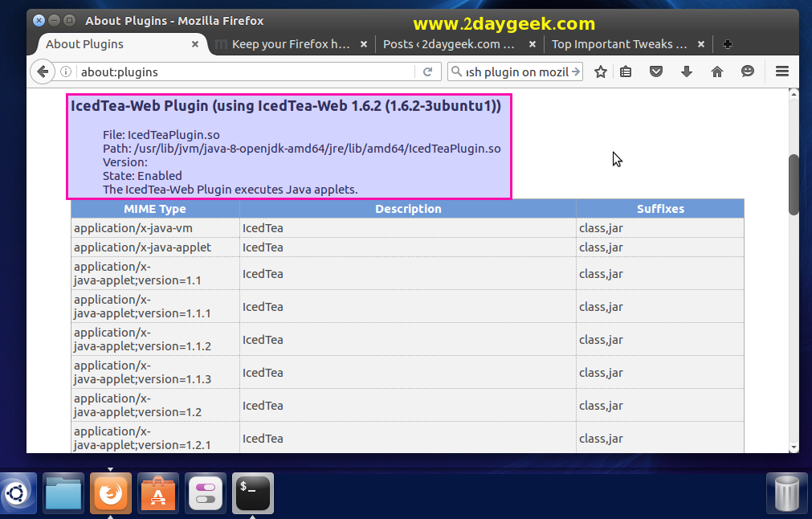
Task: Maximize the Firefox window
Action: point(69,21)
